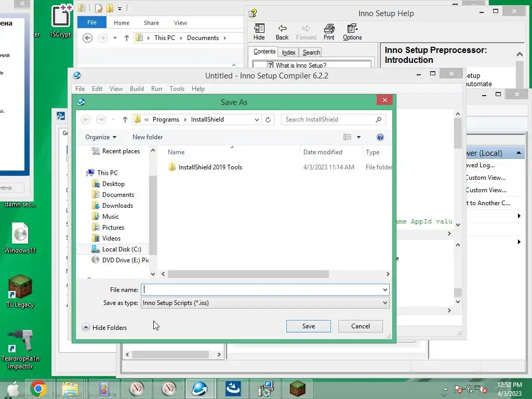Open the Organize dropdown menu
The image size is (532, 399).
coord(101,137)
